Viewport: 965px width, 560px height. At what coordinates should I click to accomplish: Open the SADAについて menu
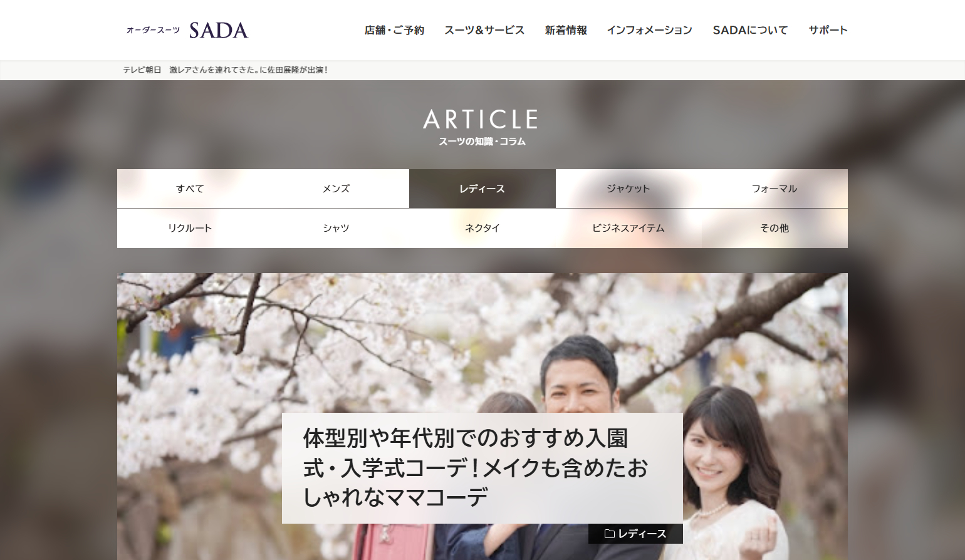750,30
